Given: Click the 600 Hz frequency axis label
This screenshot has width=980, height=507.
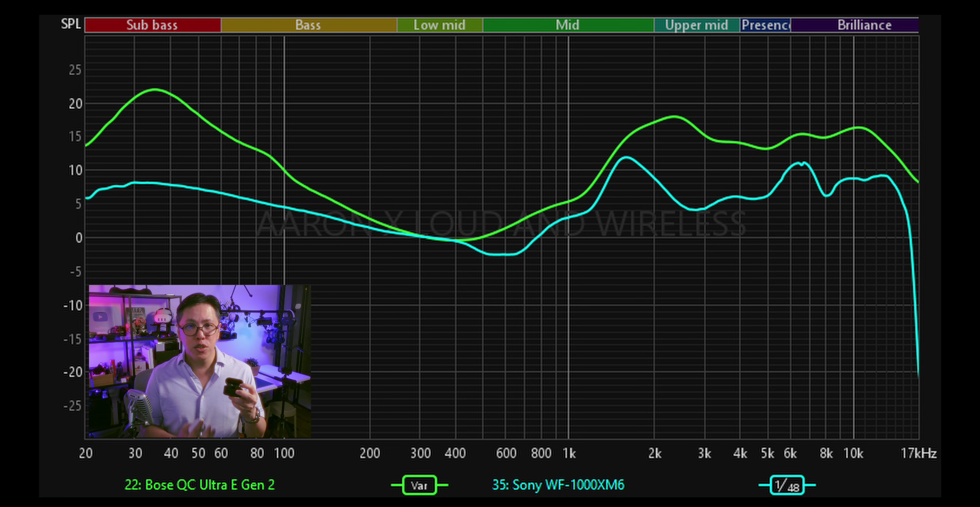Looking at the screenshot, I should 506,453.
